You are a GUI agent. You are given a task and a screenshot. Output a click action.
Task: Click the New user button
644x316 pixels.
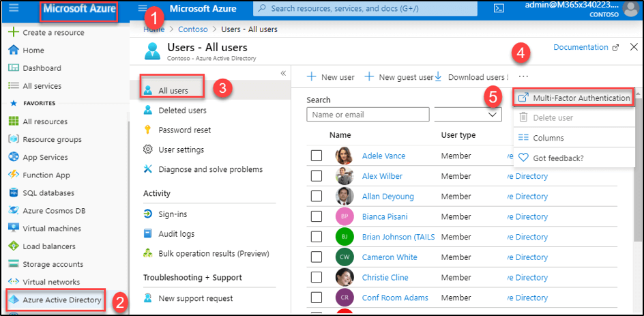click(x=331, y=77)
